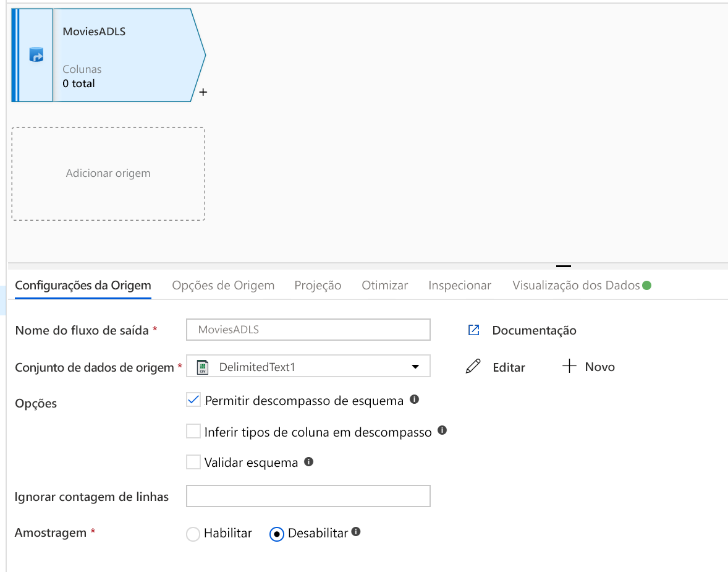Click the info icon beside Desabilitar option
This screenshot has width=728, height=572.
tap(356, 531)
